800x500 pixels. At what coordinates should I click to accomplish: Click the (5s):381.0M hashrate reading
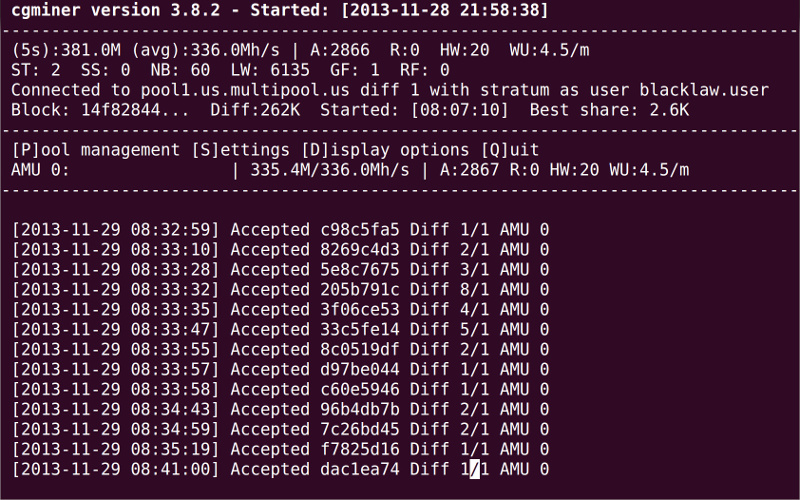click(x=76, y=50)
